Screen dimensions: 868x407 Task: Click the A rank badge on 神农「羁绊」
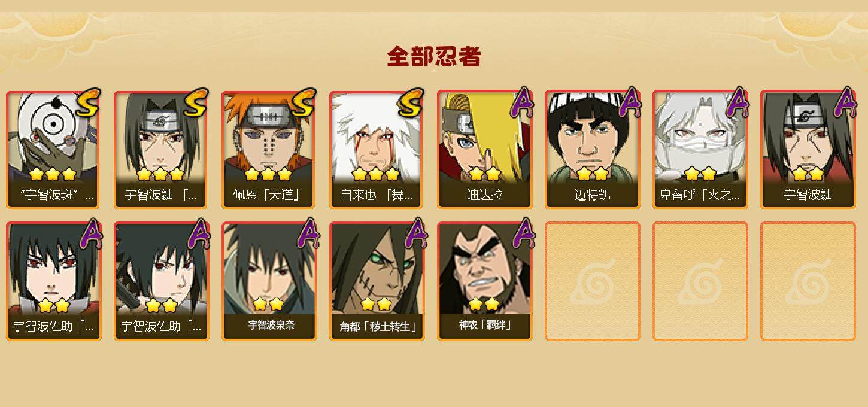point(523,234)
